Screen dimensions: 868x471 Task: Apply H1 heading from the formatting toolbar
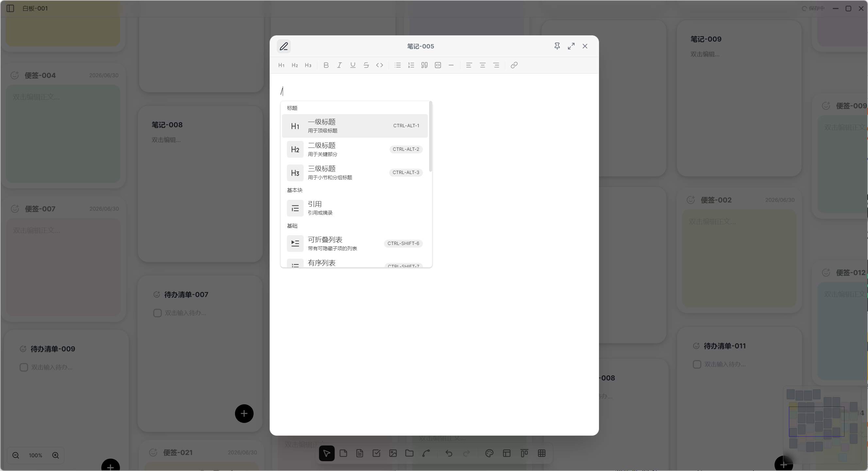tap(281, 65)
